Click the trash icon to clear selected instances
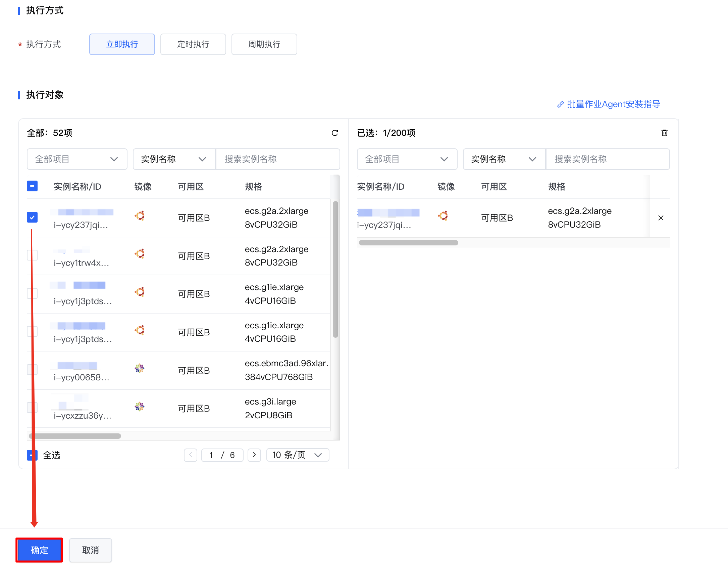728x566 pixels. tap(664, 133)
